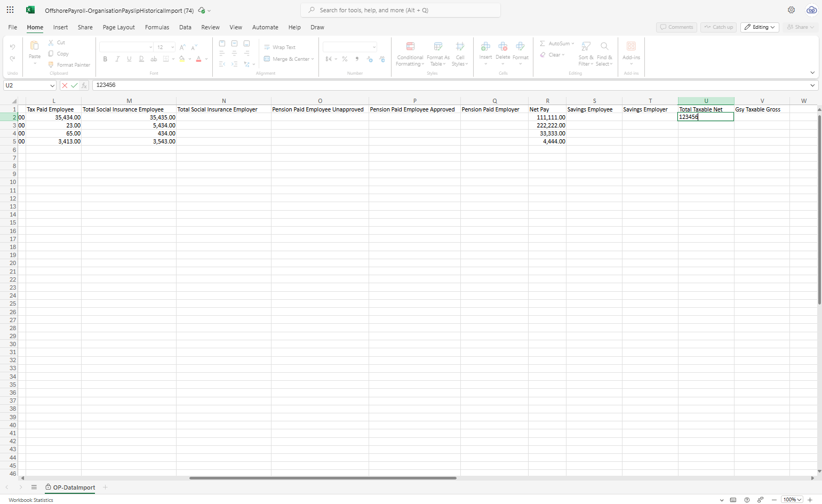Open Format As Table
822x504 pixels.
[438, 54]
